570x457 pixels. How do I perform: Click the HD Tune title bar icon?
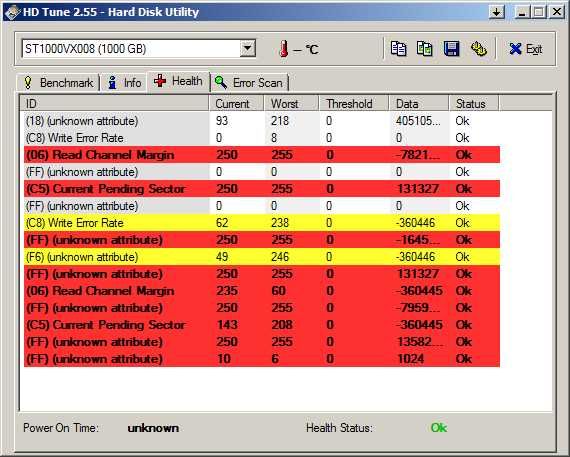click(12, 12)
